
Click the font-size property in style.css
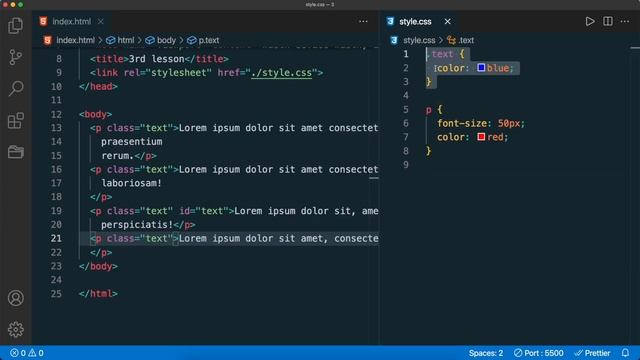(x=462, y=123)
